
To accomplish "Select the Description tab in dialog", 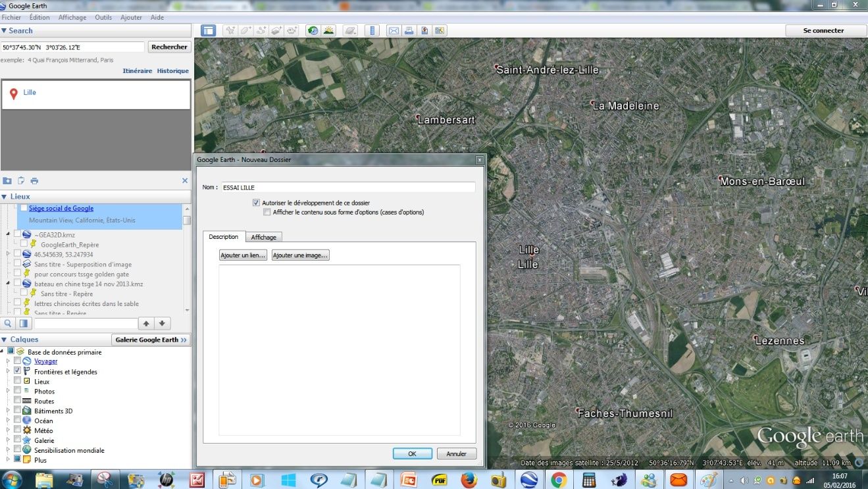I will click(224, 237).
